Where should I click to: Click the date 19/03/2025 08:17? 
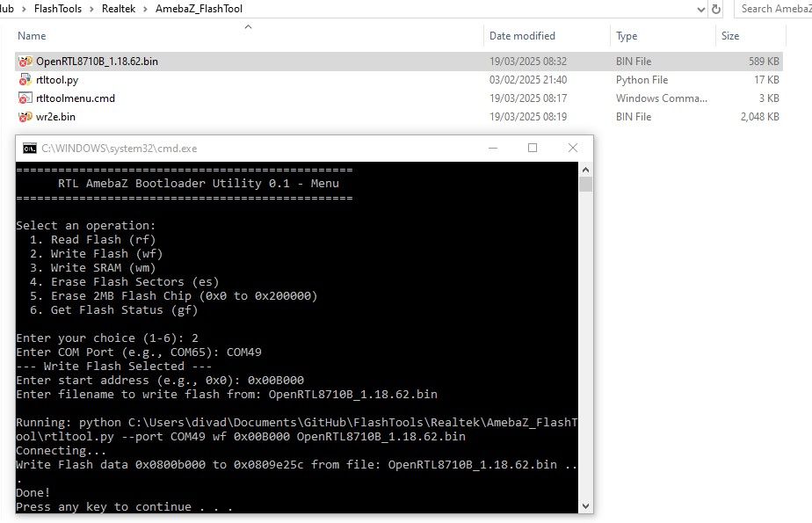527,98
